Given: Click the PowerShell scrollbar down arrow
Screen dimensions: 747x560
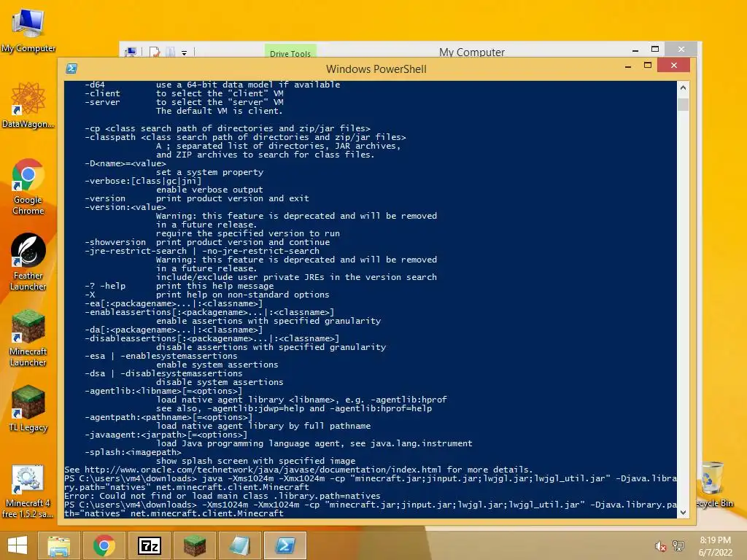Looking at the screenshot, I should click(683, 513).
